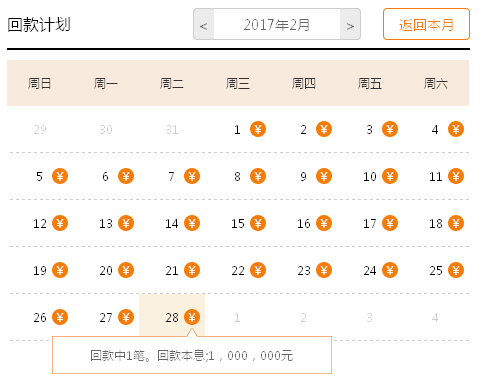Show yen icon details for day 13
This screenshot has width=481, height=385.
[x=126, y=223]
